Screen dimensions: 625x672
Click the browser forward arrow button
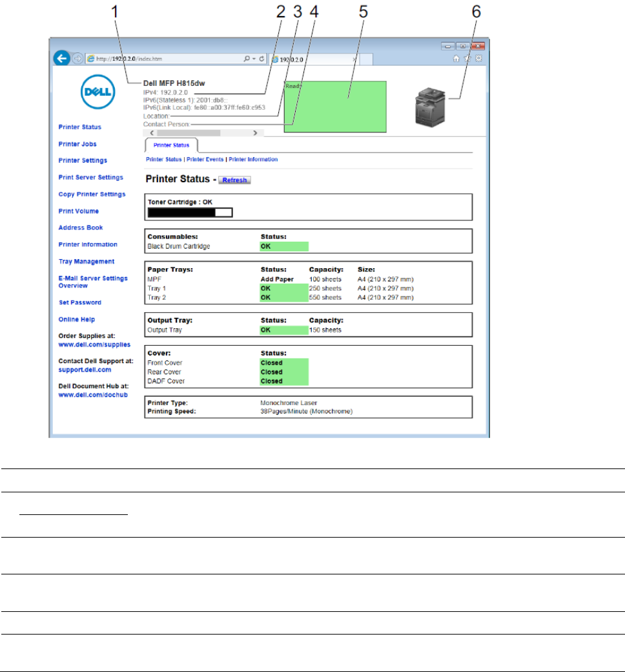click(x=77, y=58)
